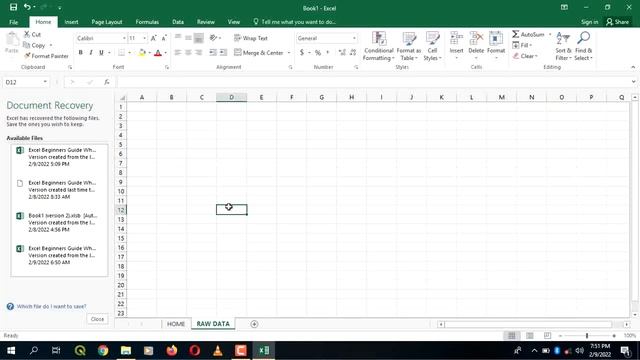The width and height of the screenshot is (640, 360).
Task: Click Increase Decimal icon
Action: (342, 53)
